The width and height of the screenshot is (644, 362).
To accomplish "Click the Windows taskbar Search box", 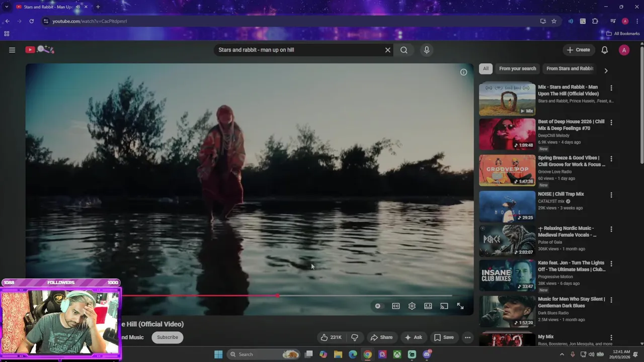I will coord(264,354).
